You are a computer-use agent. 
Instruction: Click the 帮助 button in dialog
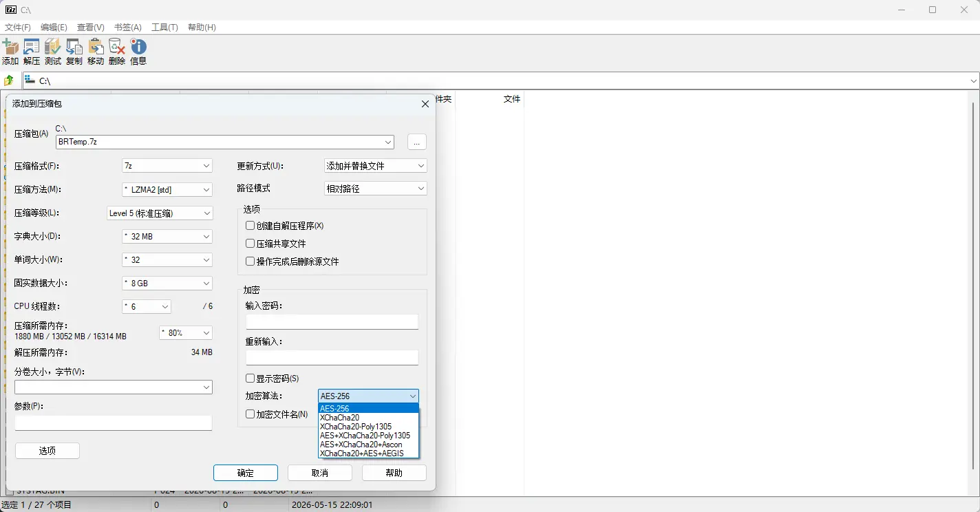[x=394, y=473]
